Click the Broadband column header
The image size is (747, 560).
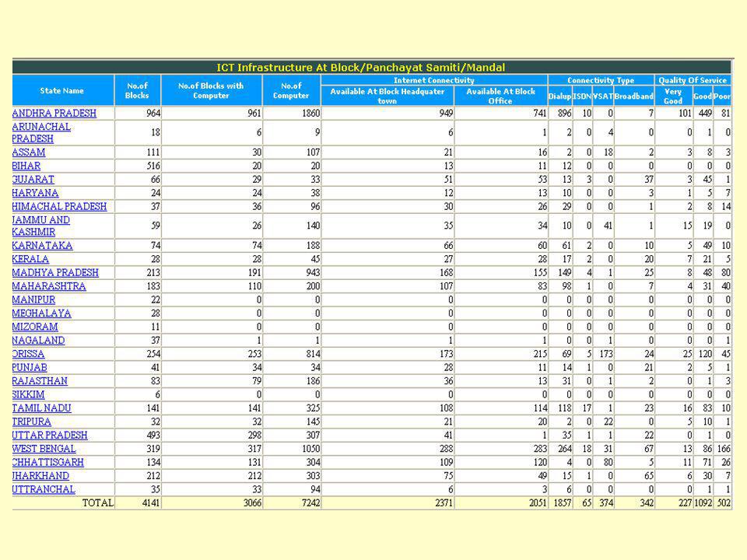[633, 96]
